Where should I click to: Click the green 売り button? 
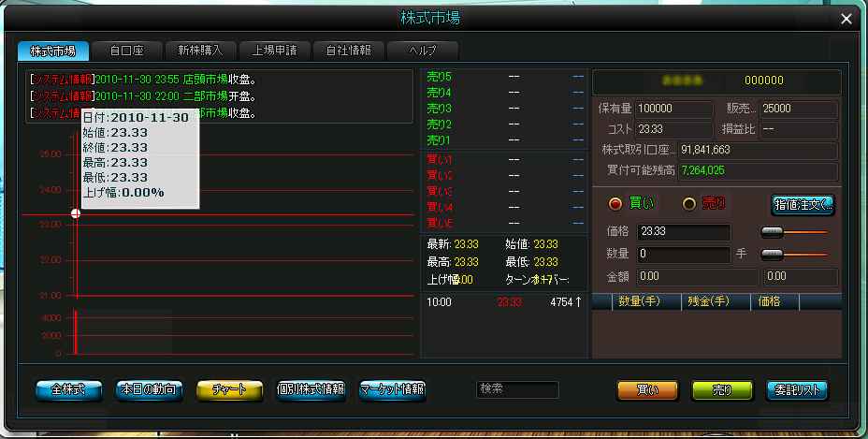(722, 390)
